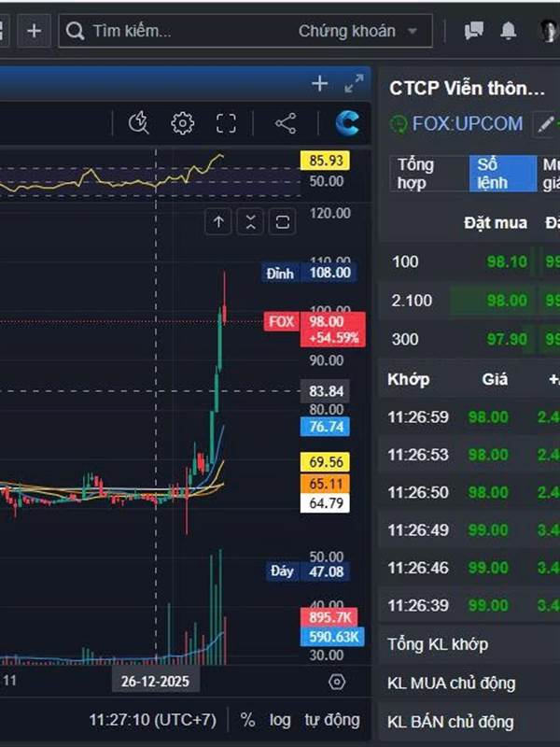Open quick search lightning icon on chart

click(x=138, y=123)
